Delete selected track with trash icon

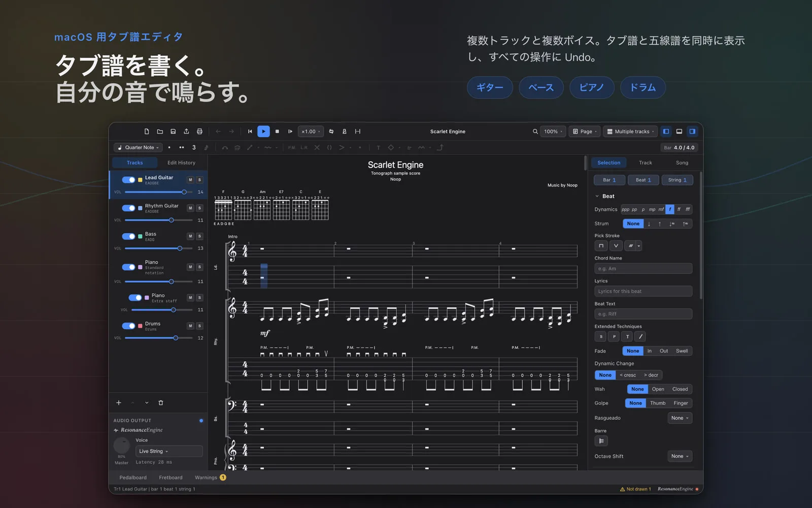[161, 403]
